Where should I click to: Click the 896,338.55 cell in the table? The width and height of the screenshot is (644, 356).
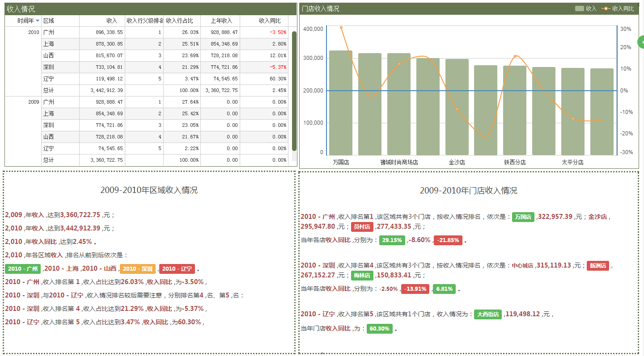102,33
